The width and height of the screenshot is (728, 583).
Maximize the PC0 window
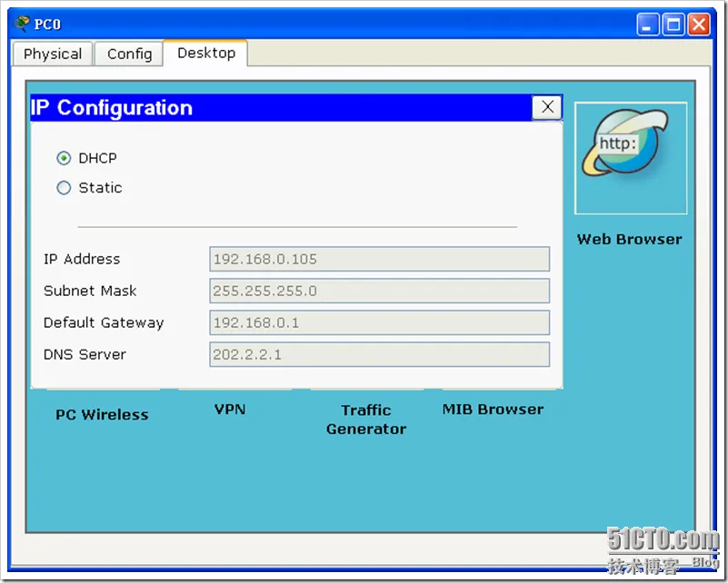(673, 25)
